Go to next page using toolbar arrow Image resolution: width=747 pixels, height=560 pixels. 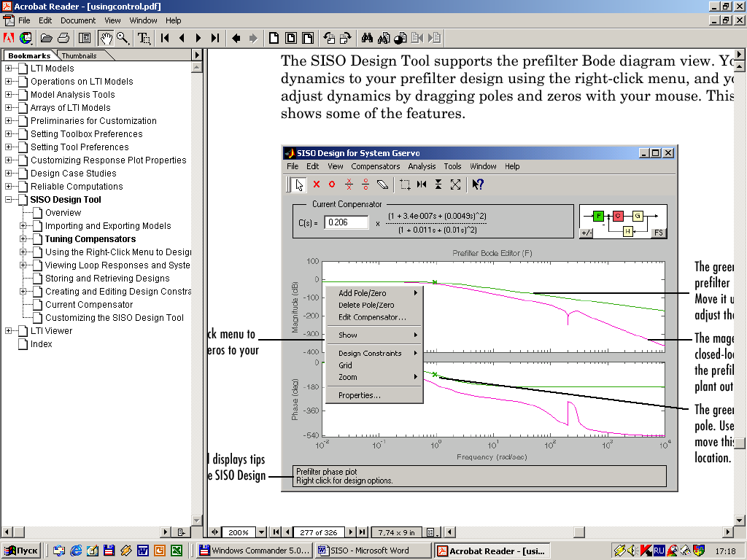click(198, 38)
